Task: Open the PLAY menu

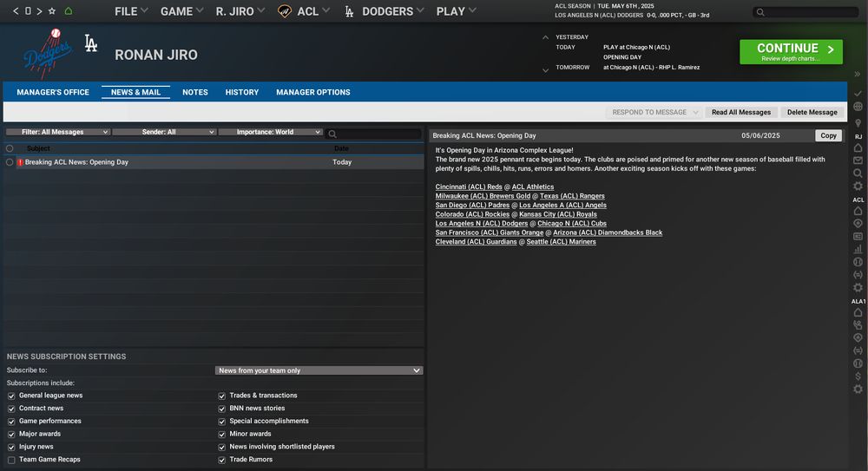Action: point(457,11)
